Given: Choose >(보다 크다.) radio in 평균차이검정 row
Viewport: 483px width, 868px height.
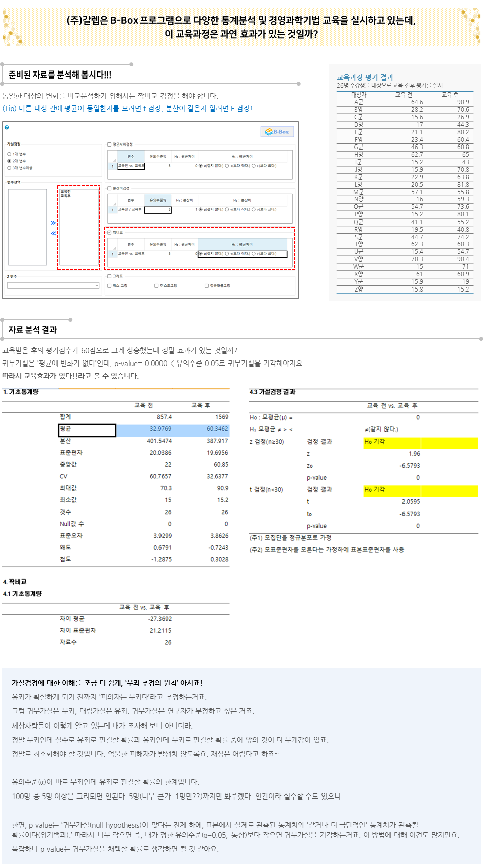Looking at the screenshot, I should click(254, 166).
